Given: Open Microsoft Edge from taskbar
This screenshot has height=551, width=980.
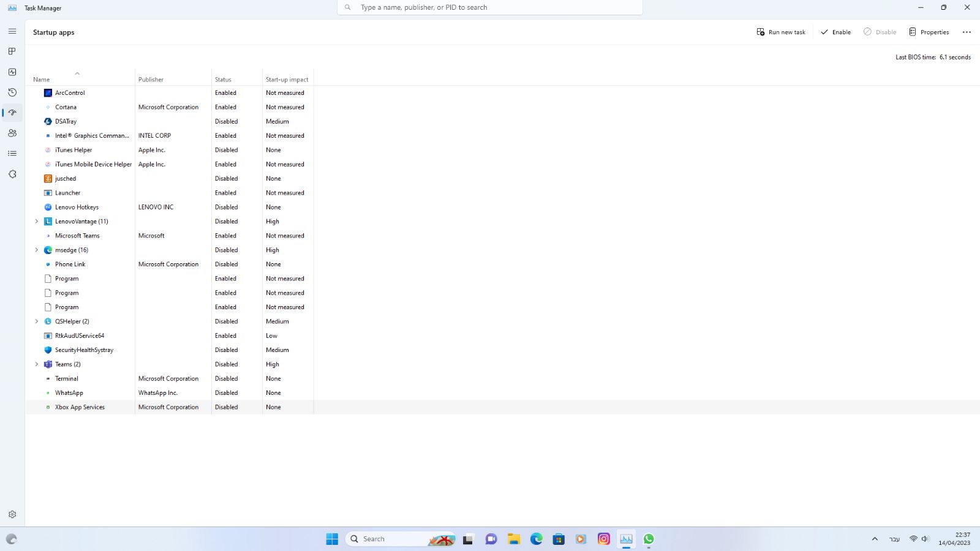Looking at the screenshot, I should click(x=536, y=539).
